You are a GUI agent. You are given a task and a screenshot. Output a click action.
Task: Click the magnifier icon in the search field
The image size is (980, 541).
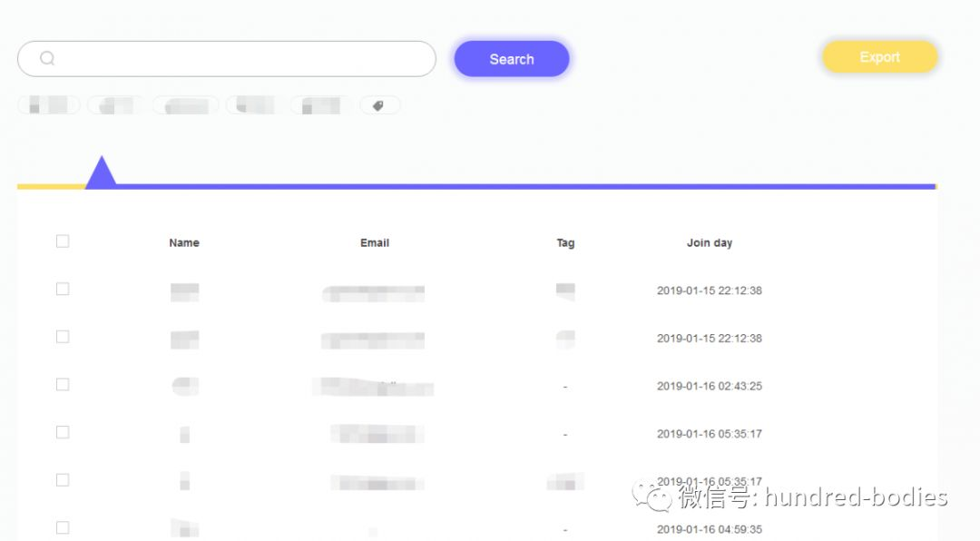47,59
